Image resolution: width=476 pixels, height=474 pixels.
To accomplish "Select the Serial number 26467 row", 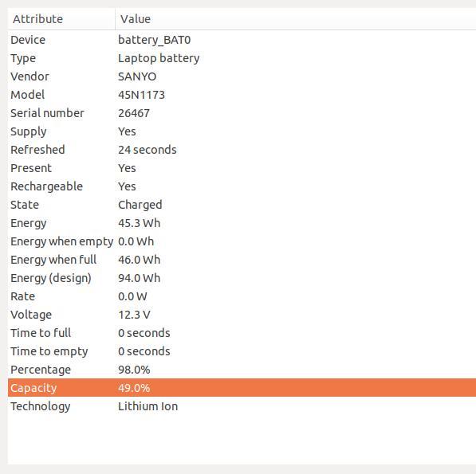I will pos(242,113).
